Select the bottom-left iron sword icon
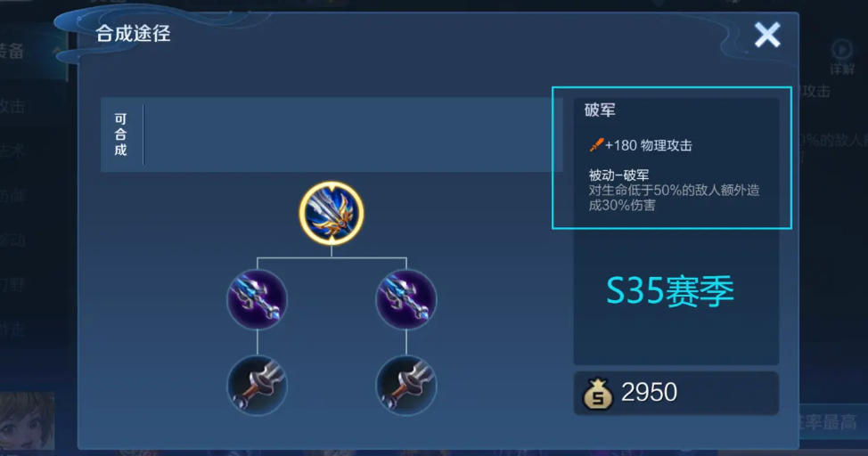 pyautogui.click(x=258, y=385)
